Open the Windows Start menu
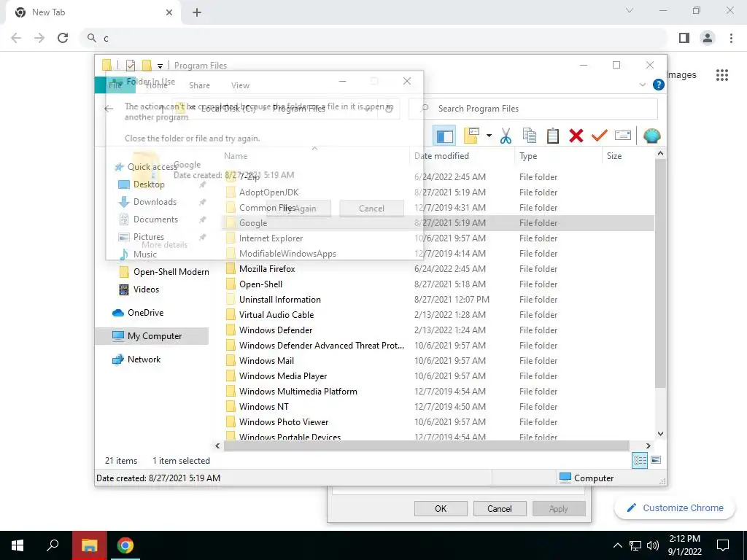The height and width of the screenshot is (560, 747). [x=18, y=545]
